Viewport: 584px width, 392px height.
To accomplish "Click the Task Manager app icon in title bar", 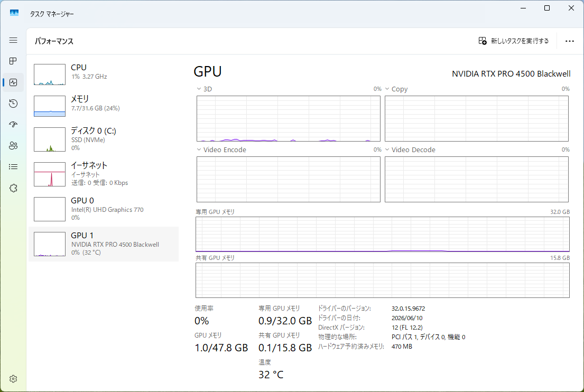I will pos(14,13).
